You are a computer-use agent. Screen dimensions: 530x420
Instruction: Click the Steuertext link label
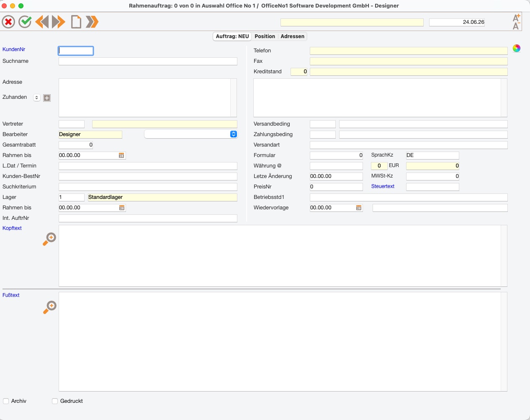(x=383, y=186)
